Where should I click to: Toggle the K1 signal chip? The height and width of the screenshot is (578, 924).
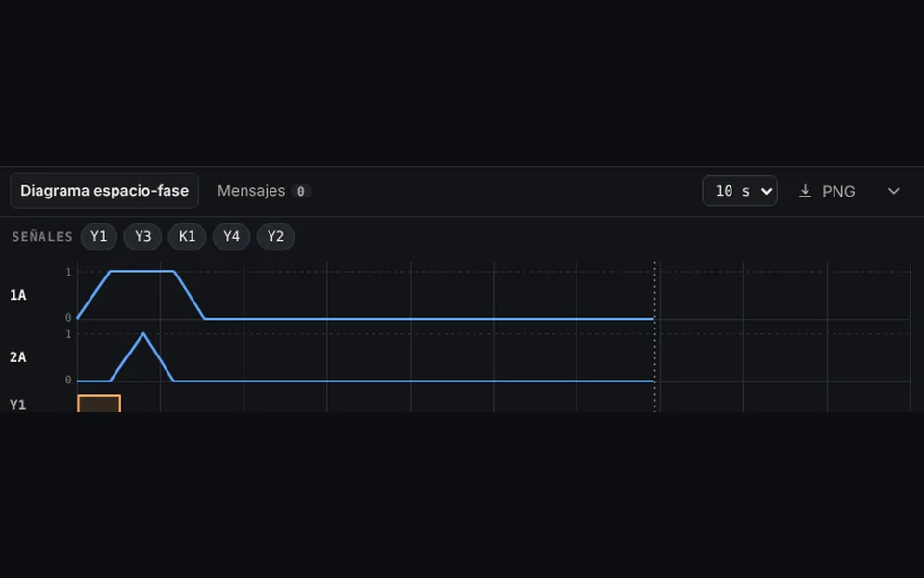click(x=187, y=237)
